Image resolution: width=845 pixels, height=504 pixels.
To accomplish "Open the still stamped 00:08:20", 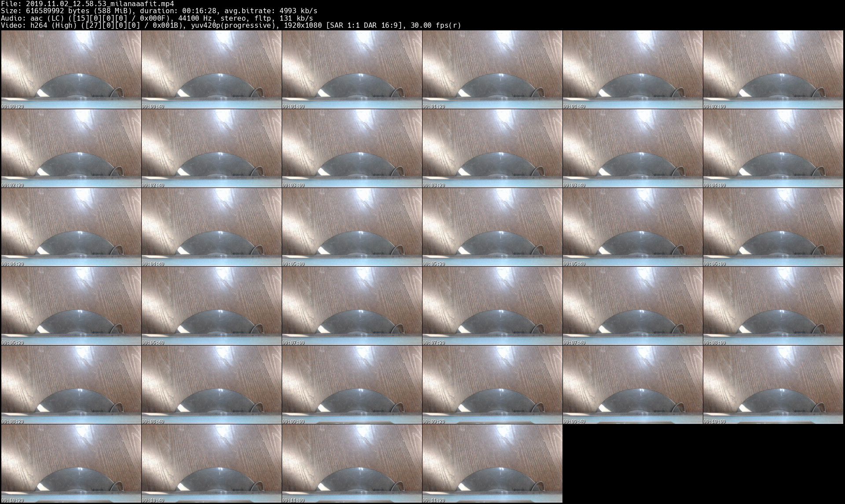I will pyautogui.click(x=71, y=385).
